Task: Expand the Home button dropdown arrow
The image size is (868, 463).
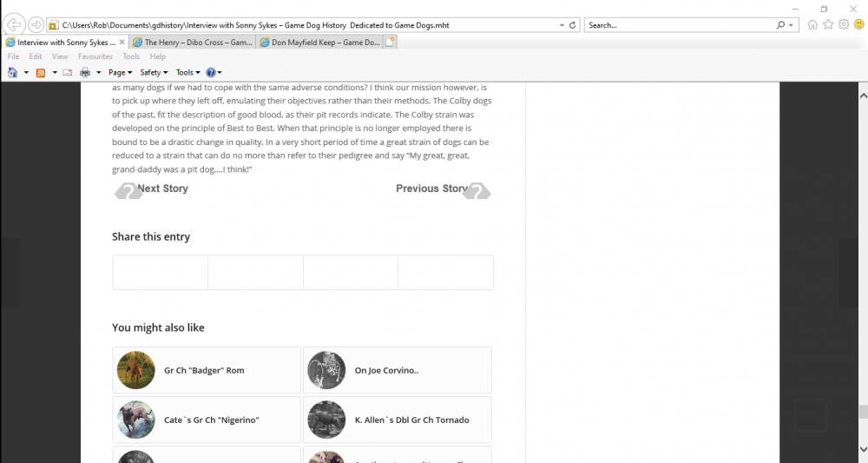Action: pyautogui.click(x=26, y=73)
